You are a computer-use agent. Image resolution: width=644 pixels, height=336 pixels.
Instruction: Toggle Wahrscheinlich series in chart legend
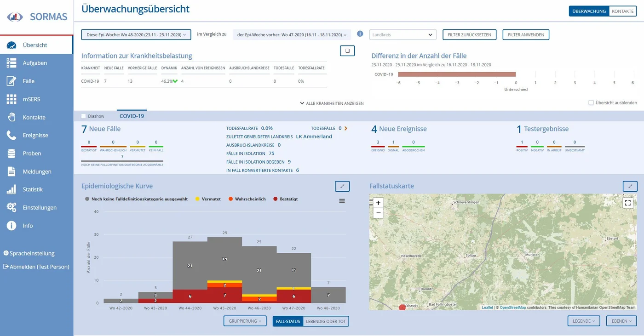[247, 199]
